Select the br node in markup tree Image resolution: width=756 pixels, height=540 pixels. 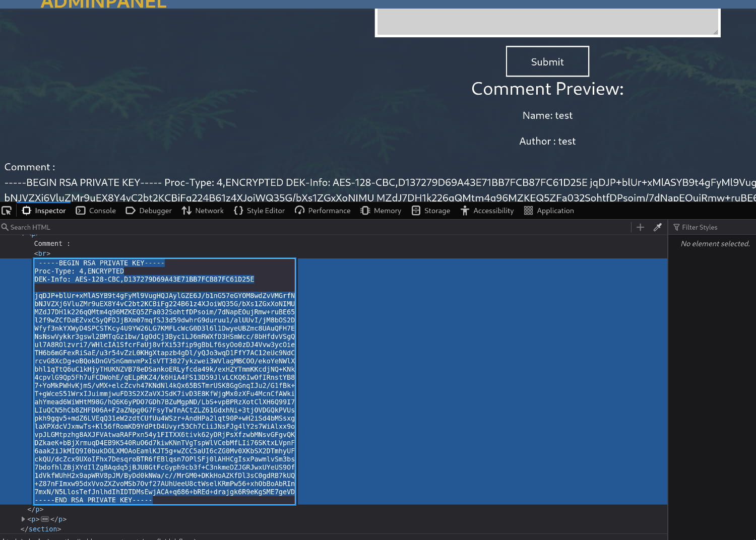click(42, 253)
